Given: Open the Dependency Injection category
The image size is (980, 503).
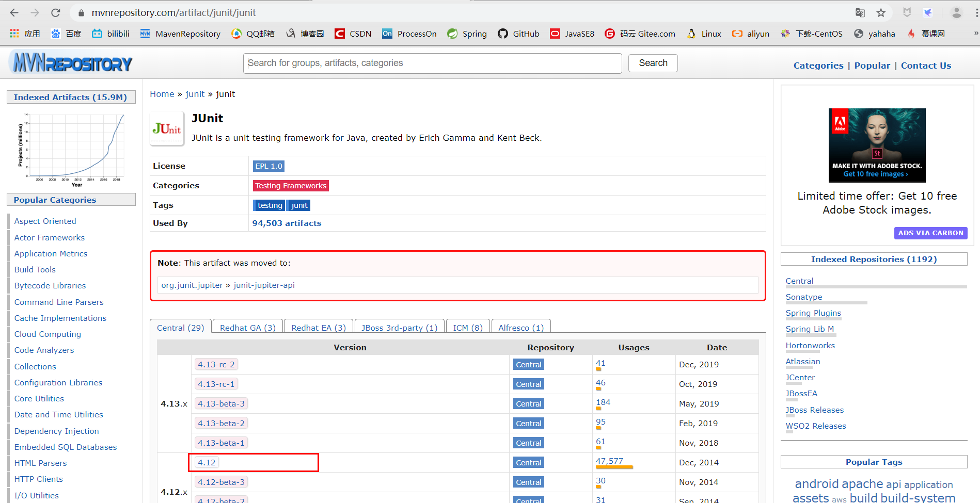Looking at the screenshot, I should pyautogui.click(x=56, y=431).
